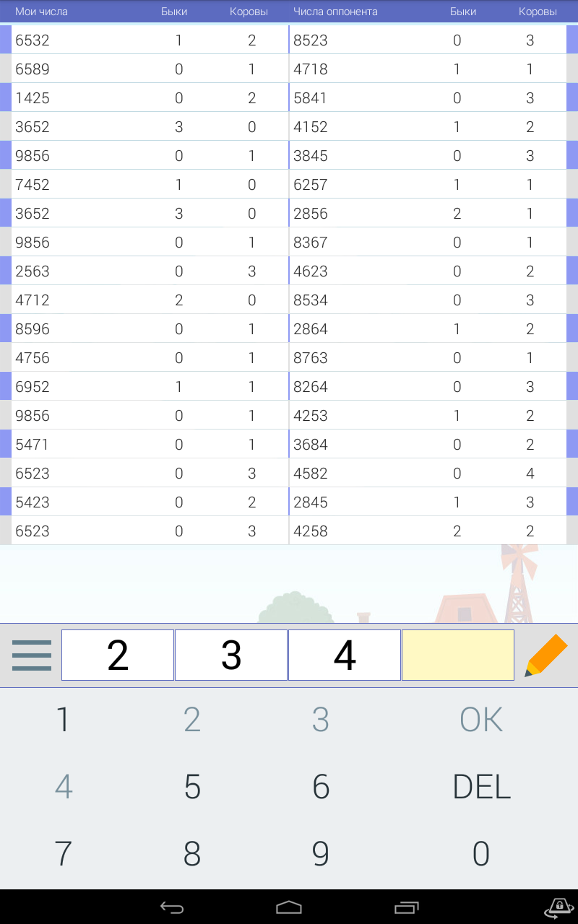Image resolution: width=578 pixels, height=924 pixels.
Task: Select the empty yellow fourth digit box
Action: pyautogui.click(x=458, y=655)
